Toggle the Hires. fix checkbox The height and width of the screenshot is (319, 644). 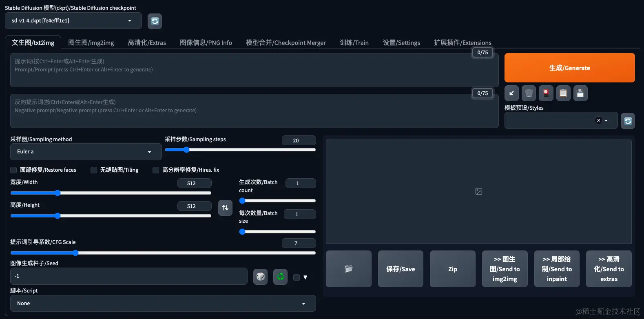tap(156, 170)
